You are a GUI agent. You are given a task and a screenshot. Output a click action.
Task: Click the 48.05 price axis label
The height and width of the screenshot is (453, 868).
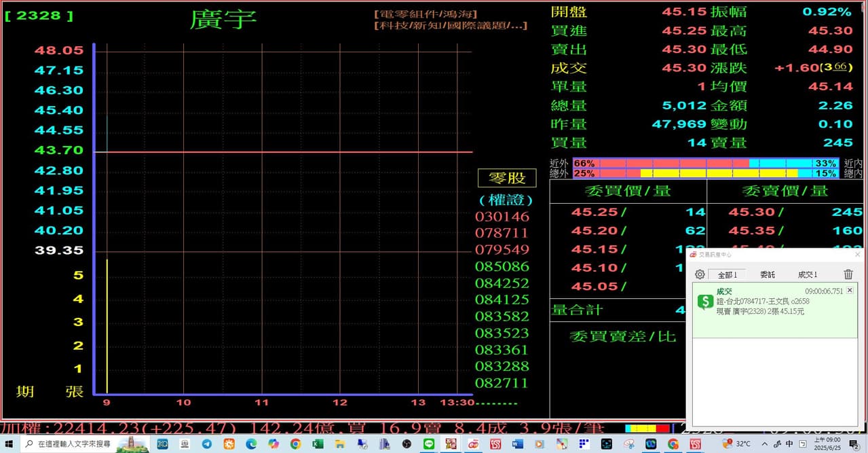(x=59, y=50)
